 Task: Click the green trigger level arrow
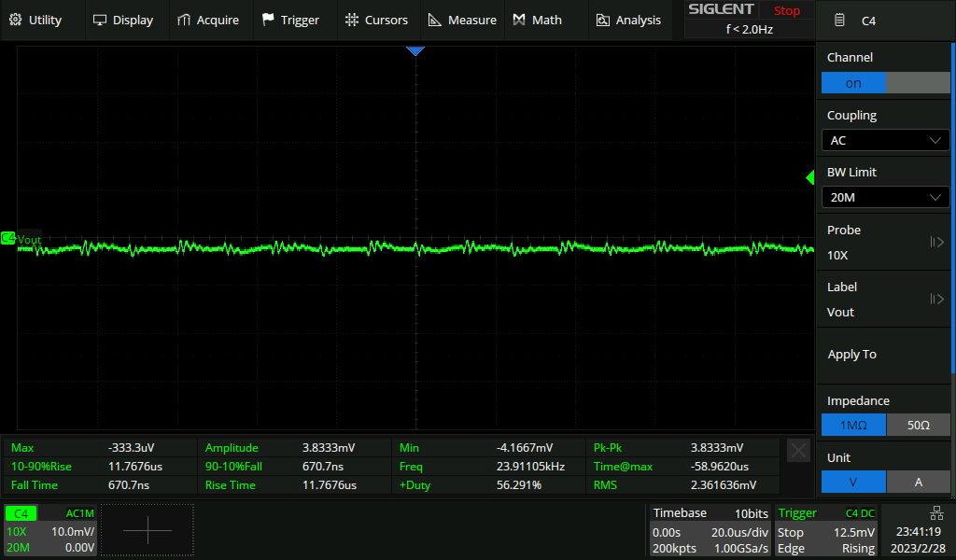pos(810,178)
